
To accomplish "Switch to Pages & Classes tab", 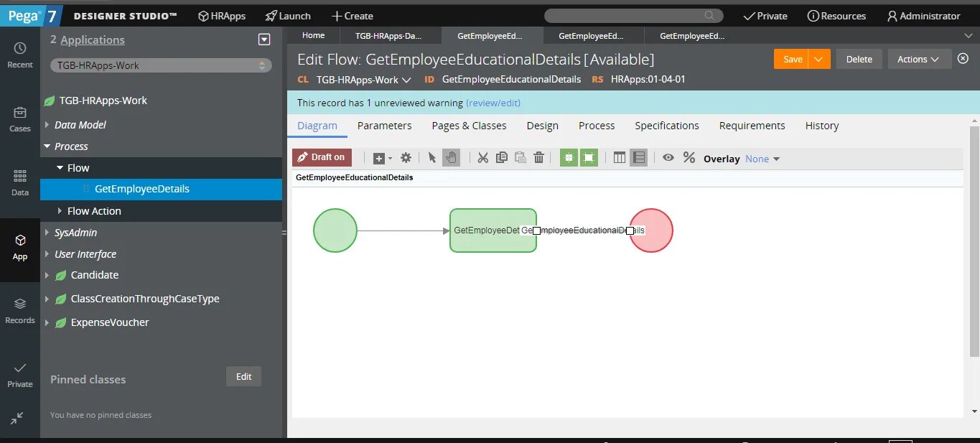I will [470, 126].
